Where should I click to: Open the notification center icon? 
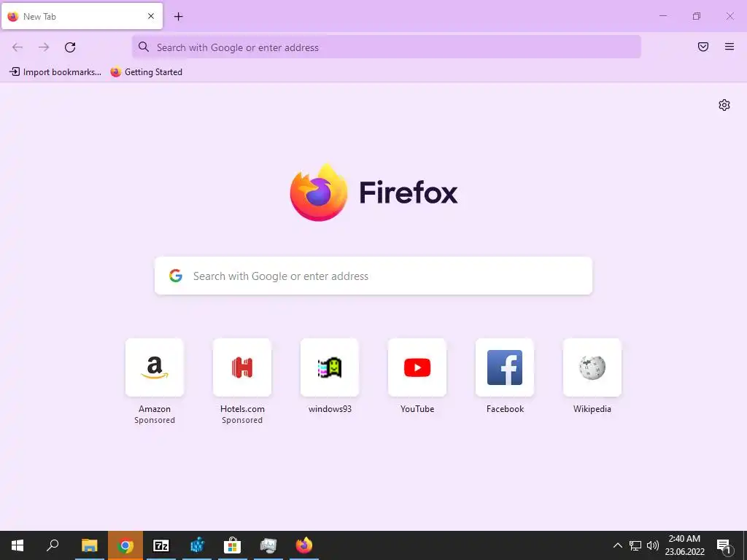[x=724, y=546]
